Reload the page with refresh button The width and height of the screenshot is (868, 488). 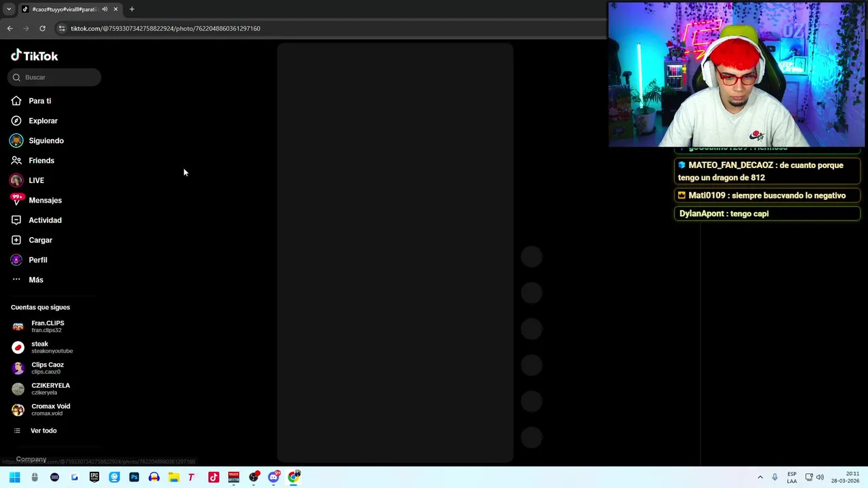tap(42, 28)
